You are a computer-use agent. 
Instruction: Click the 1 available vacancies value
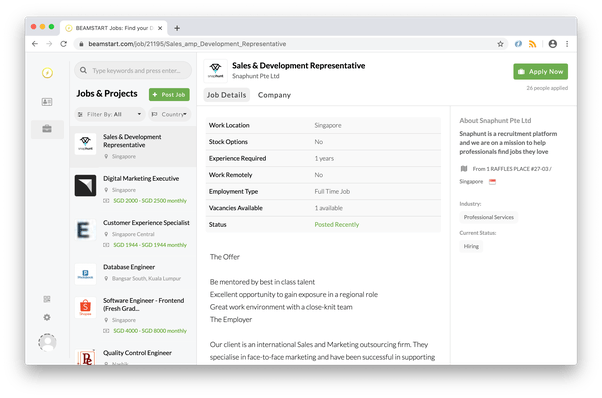[329, 208]
